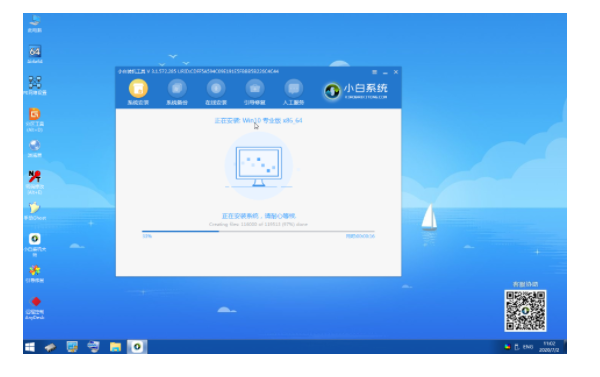The image size is (600, 377).
Task: Open the '64' desktop shortcut
Action: click(35, 54)
